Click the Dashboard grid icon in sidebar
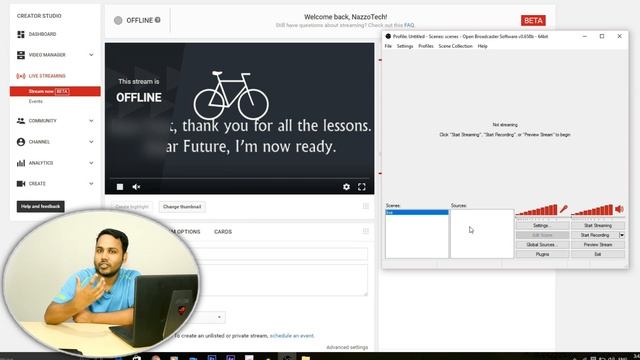 21,34
